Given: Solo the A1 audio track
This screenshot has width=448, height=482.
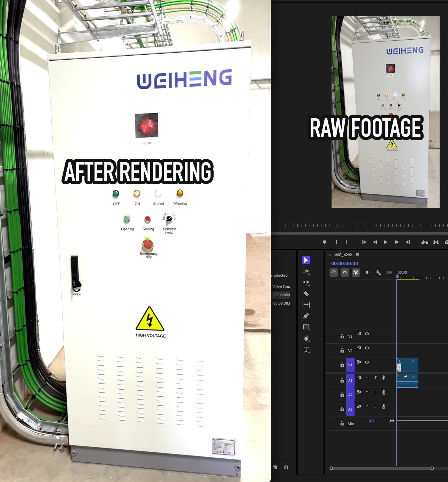Looking at the screenshot, I should pyautogui.click(x=375, y=378).
